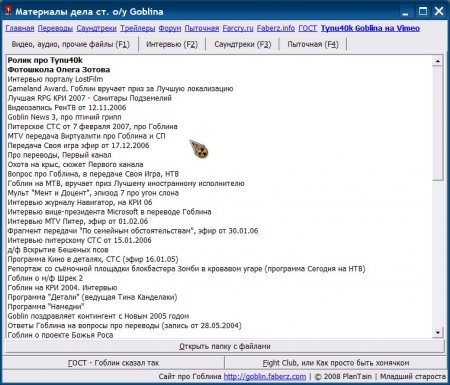This screenshot has width=450, height=385.
Task: Open the ГОСТ link in top bar
Action: point(307,28)
